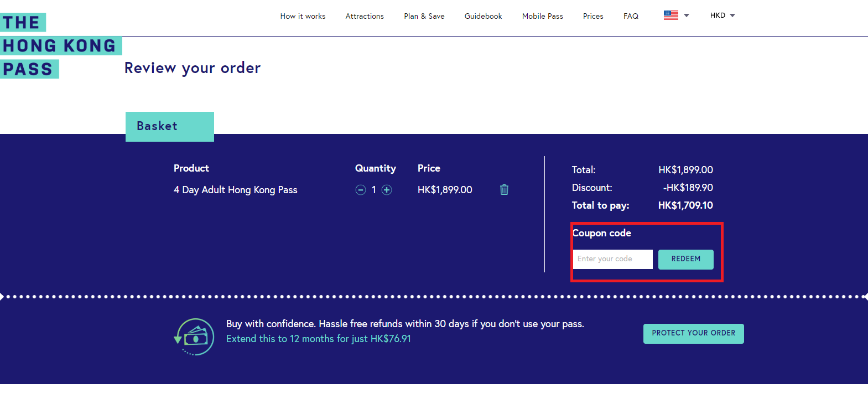
Task: Click the Coupon code label
Action: pos(602,233)
